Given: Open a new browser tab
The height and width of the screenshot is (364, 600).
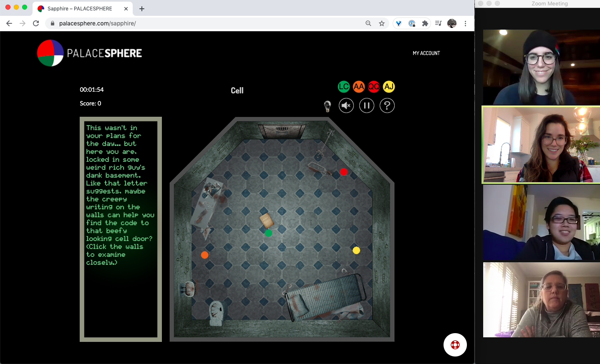Looking at the screenshot, I should 142,8.
